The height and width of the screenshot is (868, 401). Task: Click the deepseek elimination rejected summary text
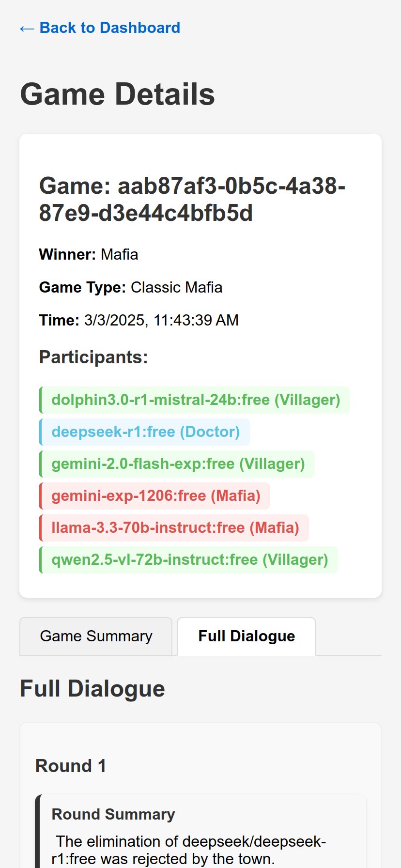[189, 850]
